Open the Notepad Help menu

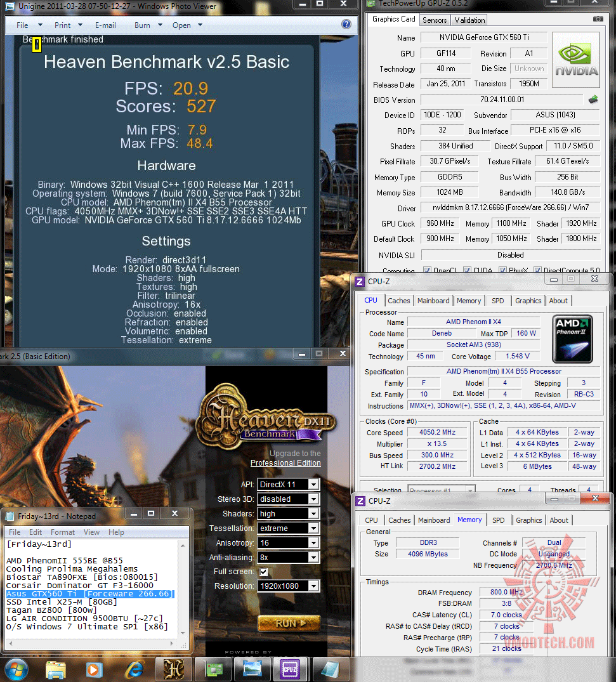pos(116,532)
